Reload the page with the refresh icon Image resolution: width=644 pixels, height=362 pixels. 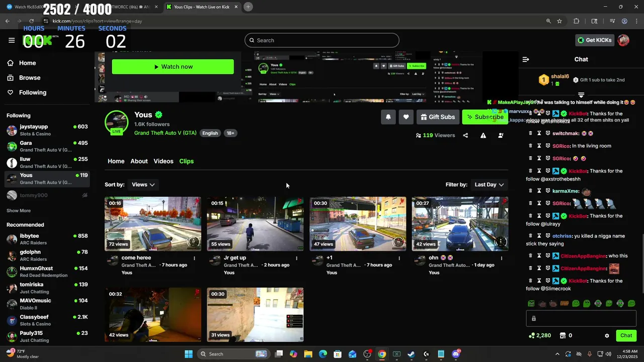[31, 21]
